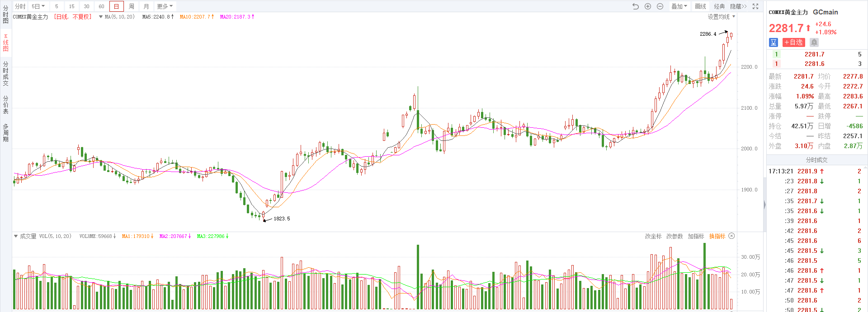Switch to 分时成交 tab in left sidebar
Screen dimensions: 868x312
click(x=5, y=74)
